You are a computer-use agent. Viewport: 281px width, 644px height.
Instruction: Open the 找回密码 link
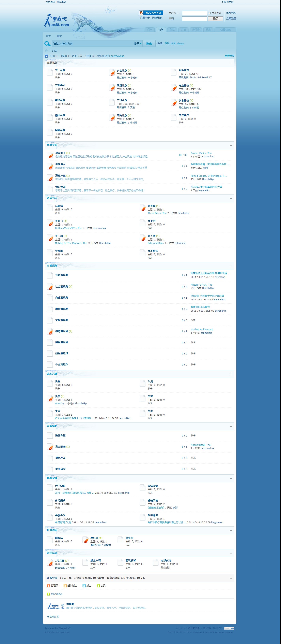click(x=231, y=13)
